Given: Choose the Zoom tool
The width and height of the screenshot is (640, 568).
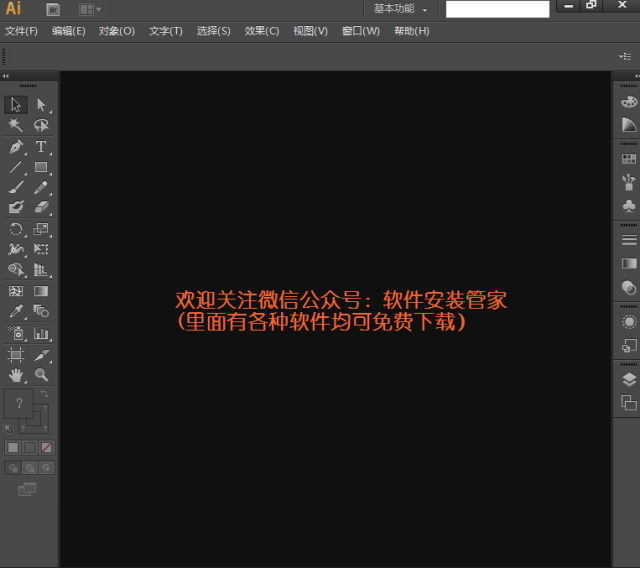Looking at the screenshot, I should [41, 375].
